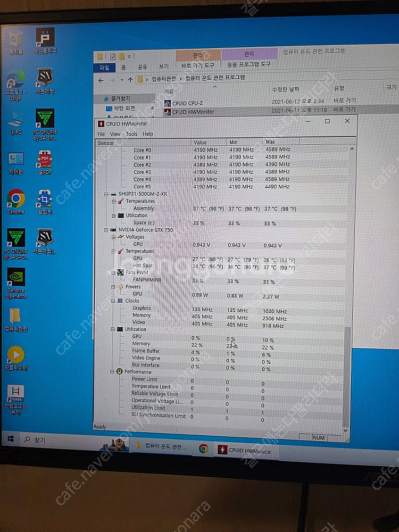Open the 알캡처 capture tool icon
The image size is (399, 532).
[x=45, y=199]
